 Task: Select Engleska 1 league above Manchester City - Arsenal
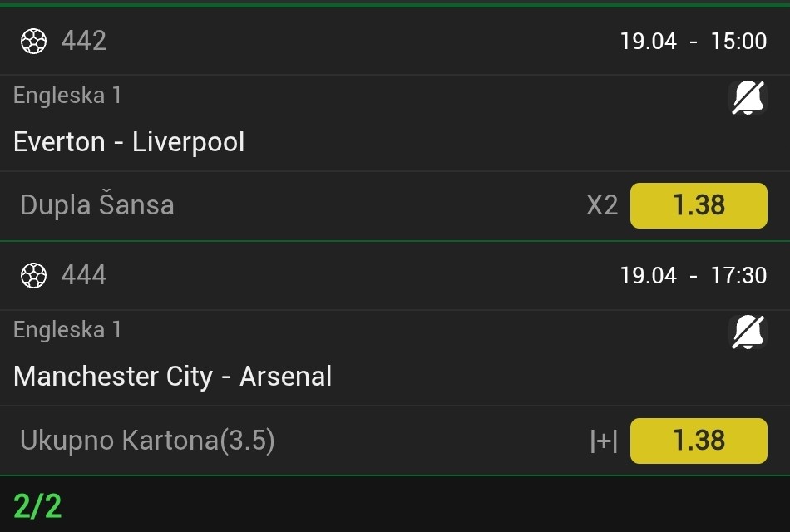67,330
